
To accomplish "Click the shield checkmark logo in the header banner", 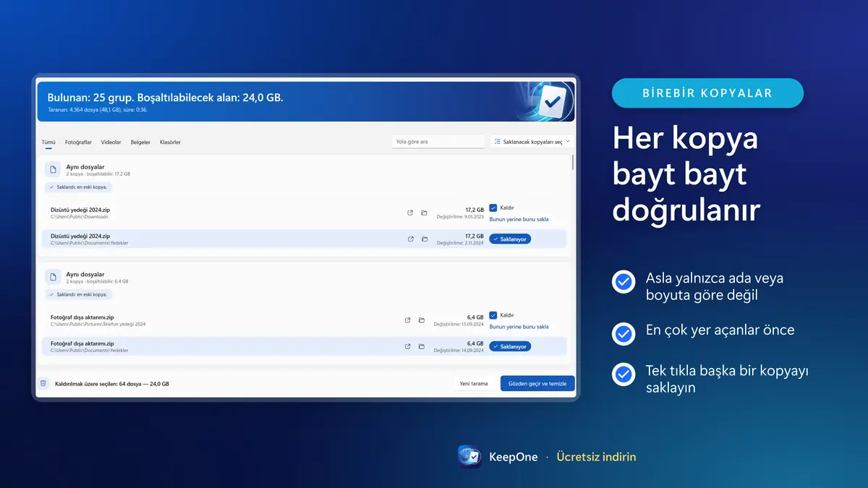I will (x=551, y=102).
